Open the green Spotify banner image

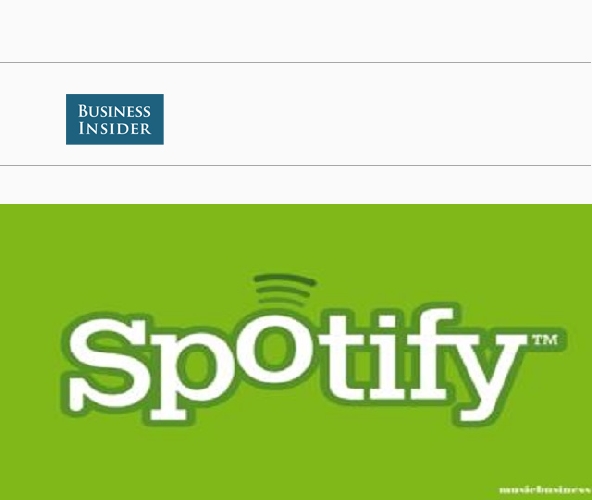pyautogui.click(x=296, y=352)
